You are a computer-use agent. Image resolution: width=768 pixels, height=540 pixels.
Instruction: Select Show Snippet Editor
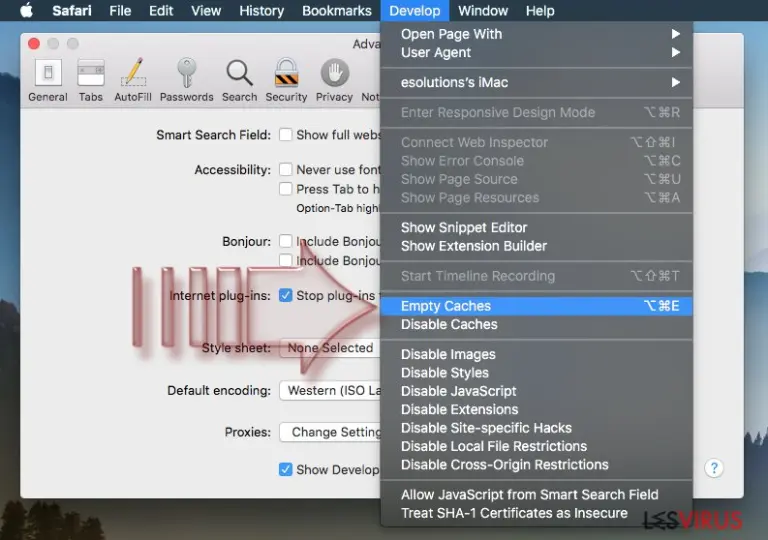(x=536, y=227)
